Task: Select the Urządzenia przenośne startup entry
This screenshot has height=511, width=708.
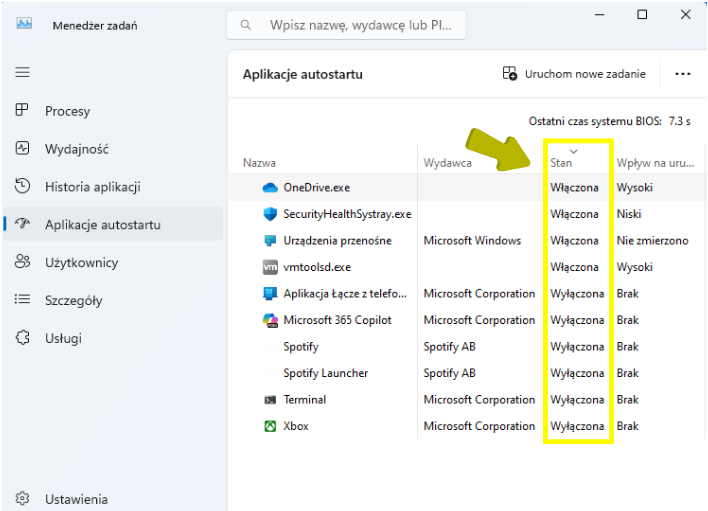Action: pyautogui.click(x=337, y=241)
